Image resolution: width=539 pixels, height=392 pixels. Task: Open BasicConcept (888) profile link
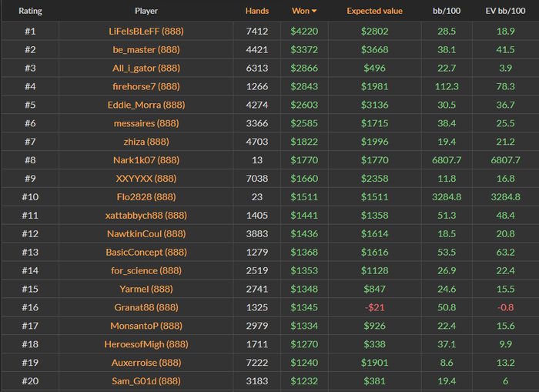[146, 252]
